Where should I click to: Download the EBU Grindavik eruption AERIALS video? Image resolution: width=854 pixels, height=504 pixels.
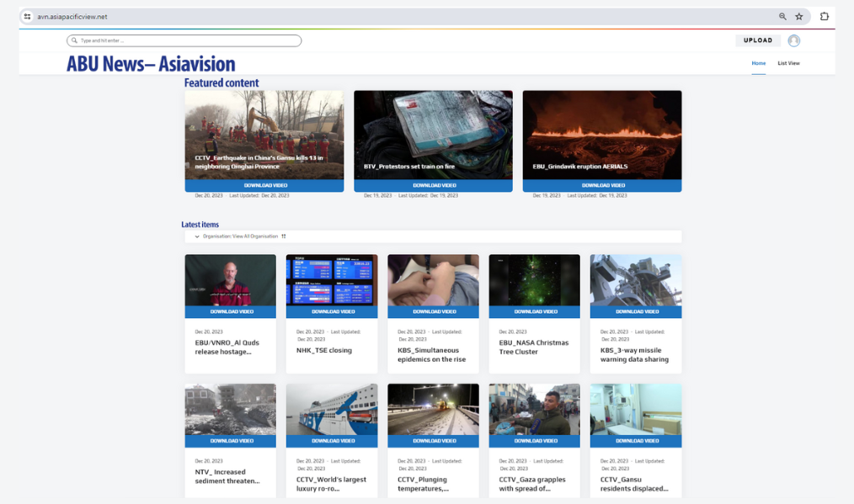click(602, 186)
